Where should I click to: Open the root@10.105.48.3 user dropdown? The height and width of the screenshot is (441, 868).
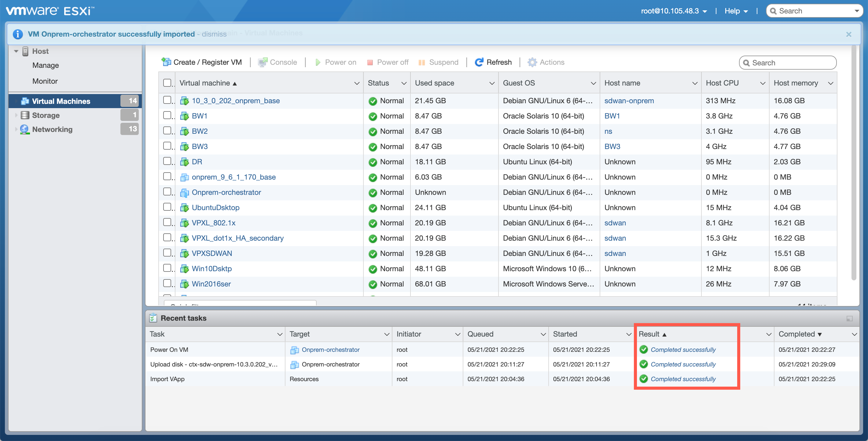click(674, 11)
